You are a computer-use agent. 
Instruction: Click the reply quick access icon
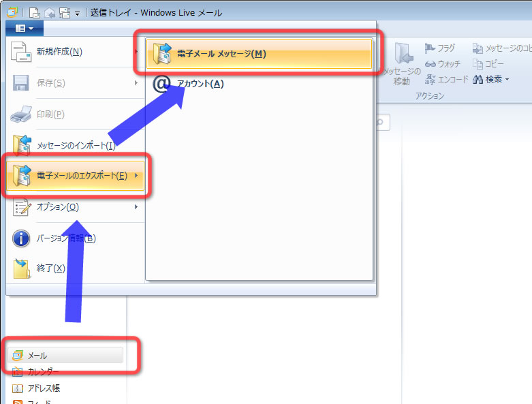click(50, 13)
